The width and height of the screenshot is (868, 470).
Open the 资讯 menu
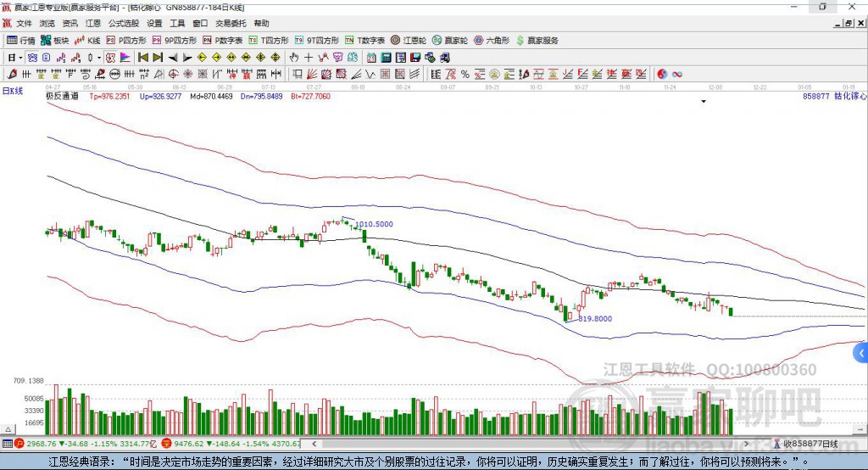70,23
